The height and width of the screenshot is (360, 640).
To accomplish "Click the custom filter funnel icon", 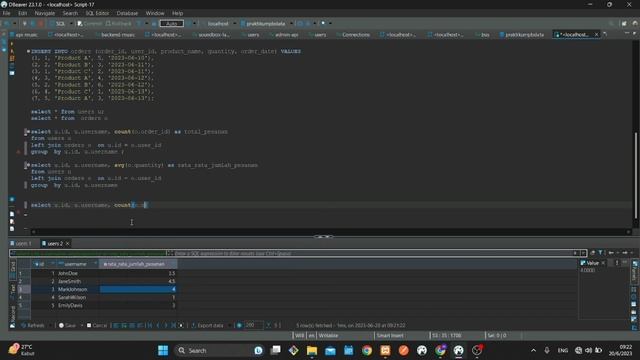I will click(600, 253).
